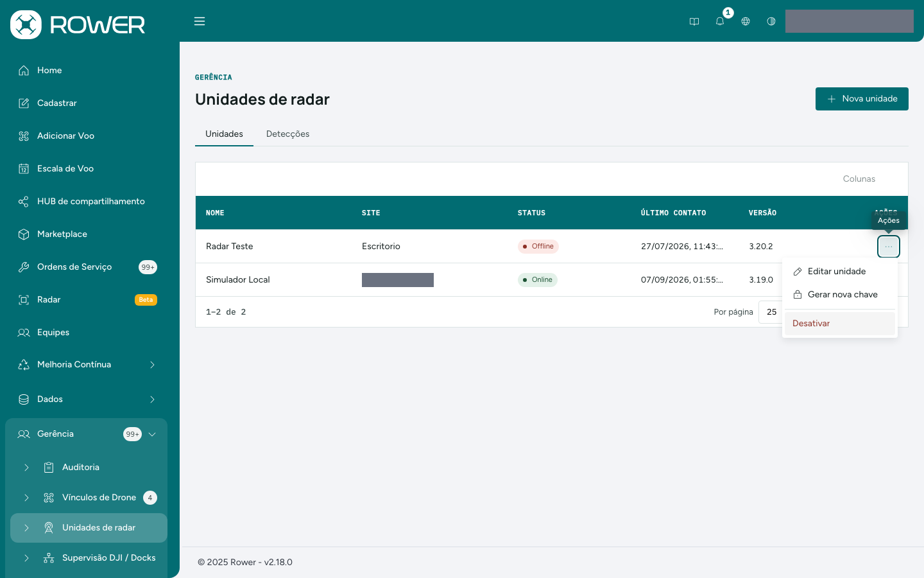The height and width of the screenshot is (578, 924).
Task: Click the 1–2 de 2 pagination text
Action: point(226,312)
